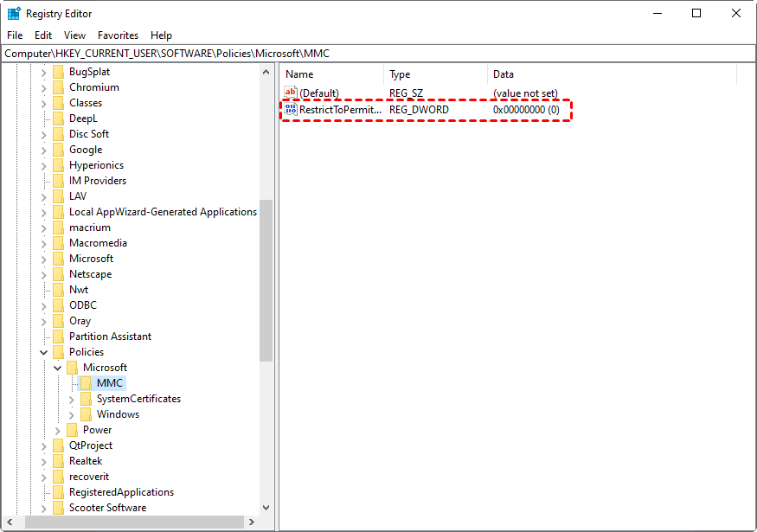Screen dimensions: 757x532
Task: Click the registry path address bar
Action: point(378,54)
